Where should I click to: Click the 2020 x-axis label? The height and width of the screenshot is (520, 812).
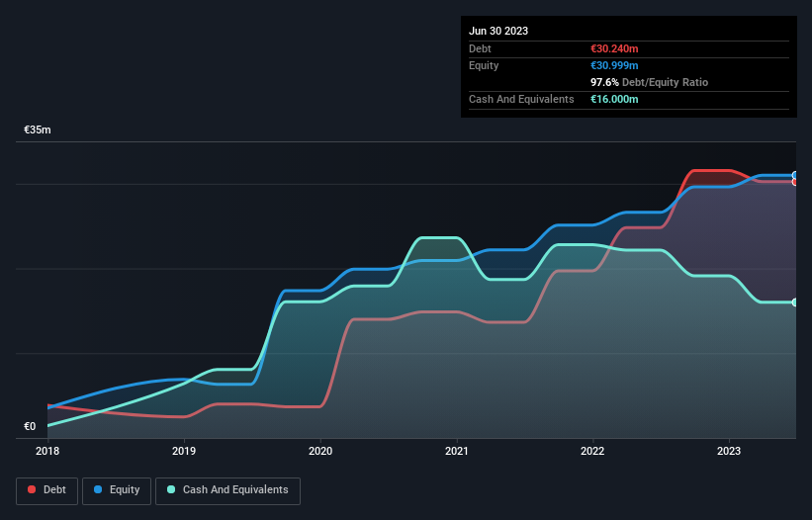pyautogui.click(x=320, y=451)
